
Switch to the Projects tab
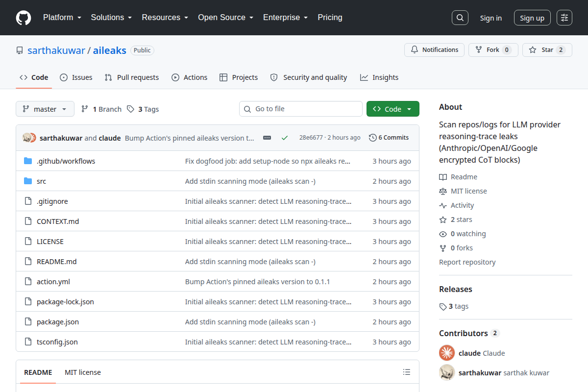(239, 77)
